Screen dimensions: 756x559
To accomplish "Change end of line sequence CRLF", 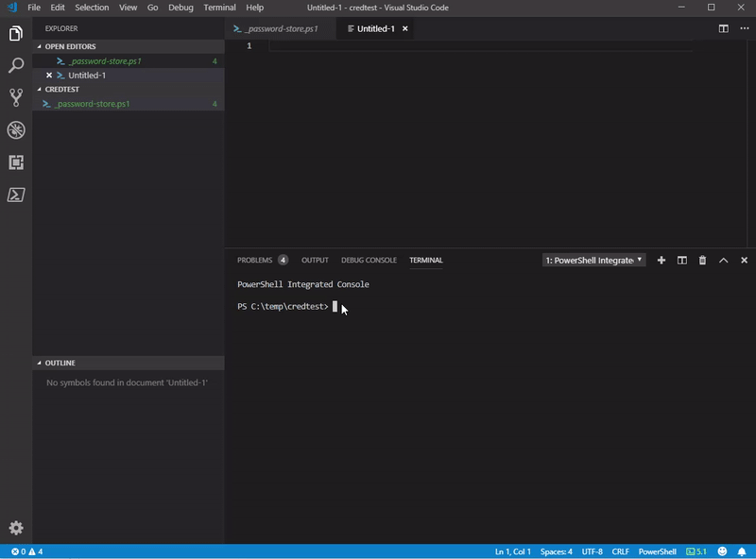I will pos(620,551).
